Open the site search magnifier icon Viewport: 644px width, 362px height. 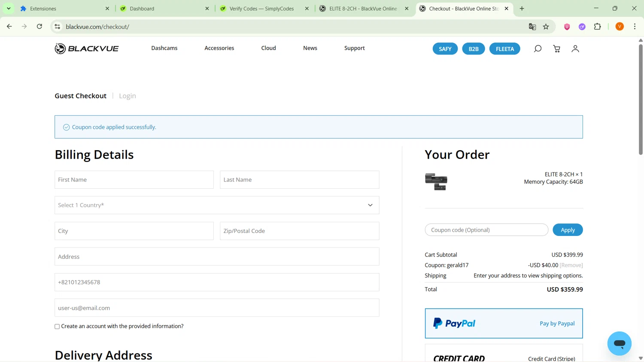point(538,49)
